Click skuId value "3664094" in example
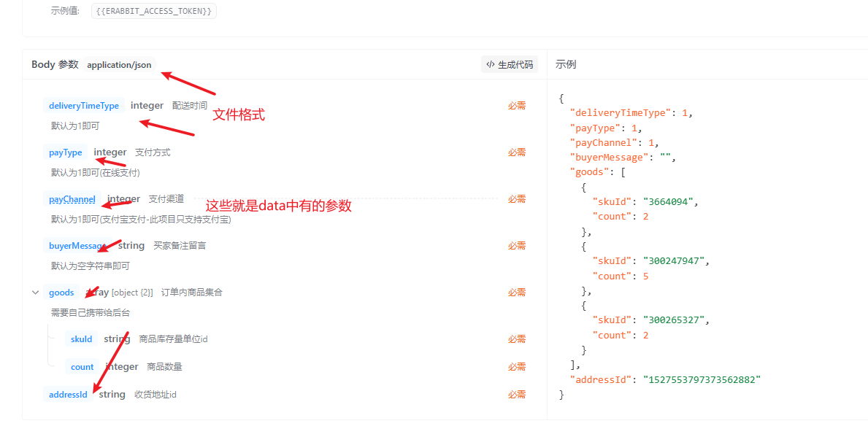Viewport: 868px width, 445px height. 667,202
